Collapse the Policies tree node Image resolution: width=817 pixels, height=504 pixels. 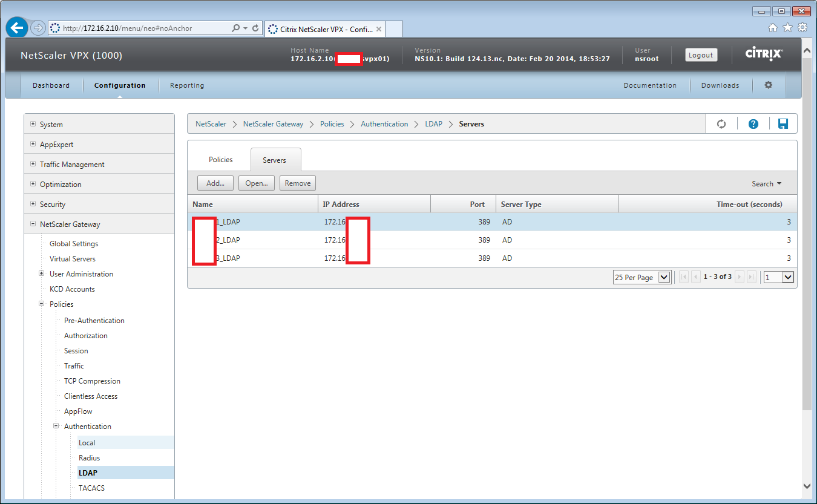click(x=42, y=304)
